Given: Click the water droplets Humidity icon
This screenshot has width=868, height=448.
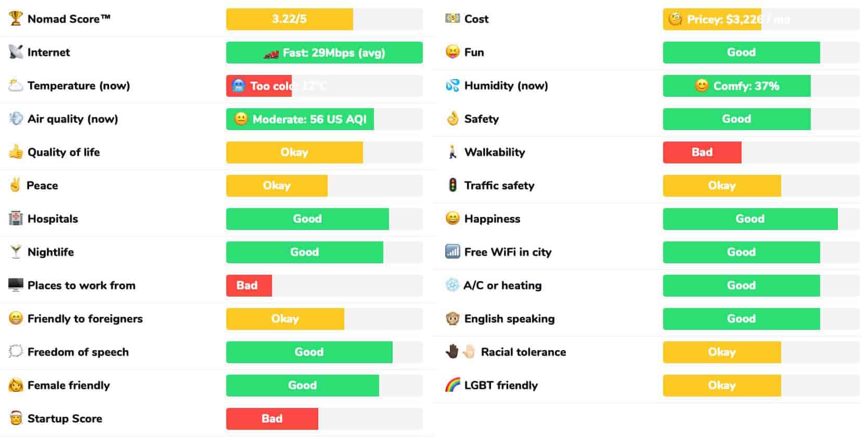Looking at the screenshot, I should click(452, 85).
